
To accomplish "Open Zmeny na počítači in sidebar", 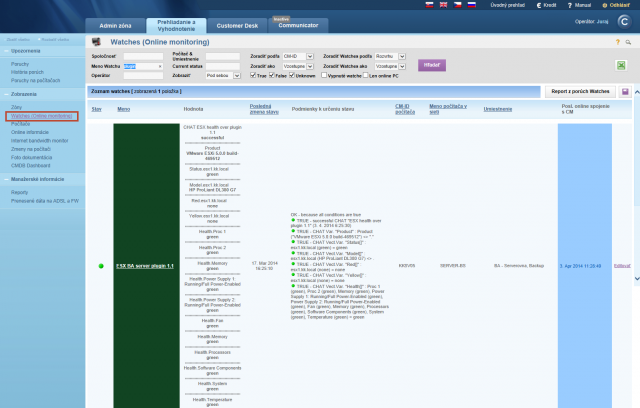I will (x=31, y=149).
